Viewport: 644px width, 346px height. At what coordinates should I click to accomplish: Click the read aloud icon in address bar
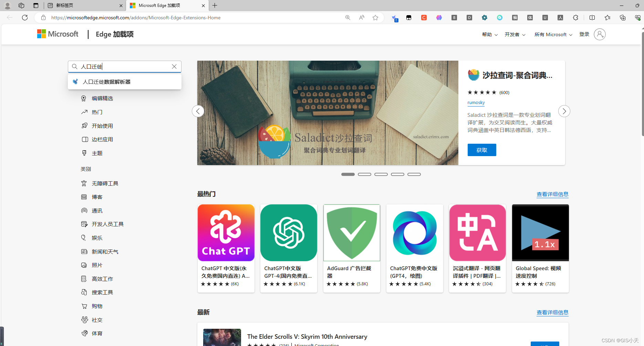click(x=362, y=18)
